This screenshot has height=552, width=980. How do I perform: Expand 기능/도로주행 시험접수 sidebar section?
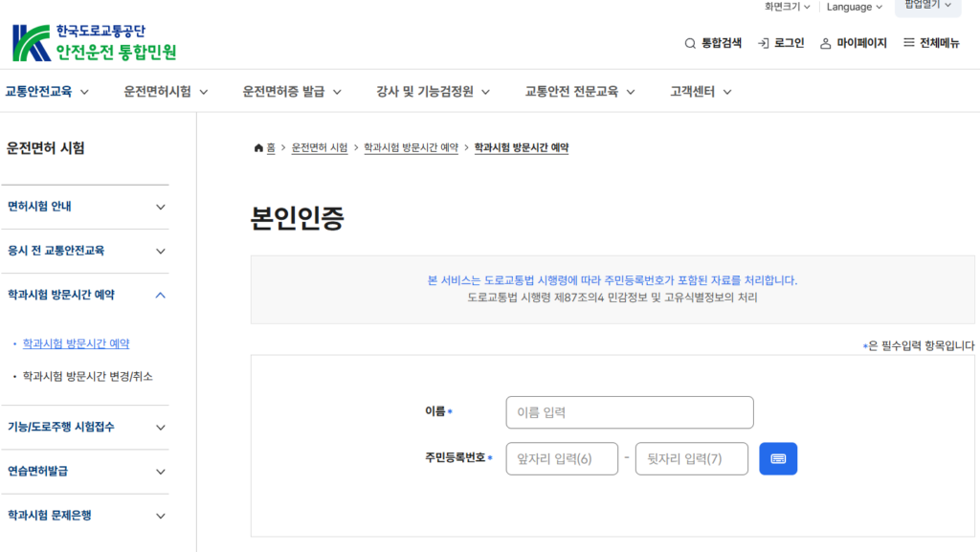coord(85,427)
